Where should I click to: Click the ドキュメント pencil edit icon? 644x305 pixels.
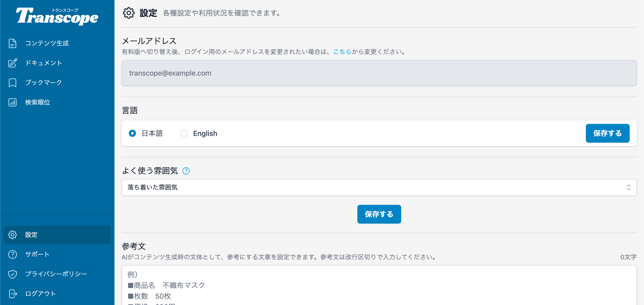coord(13,63)
